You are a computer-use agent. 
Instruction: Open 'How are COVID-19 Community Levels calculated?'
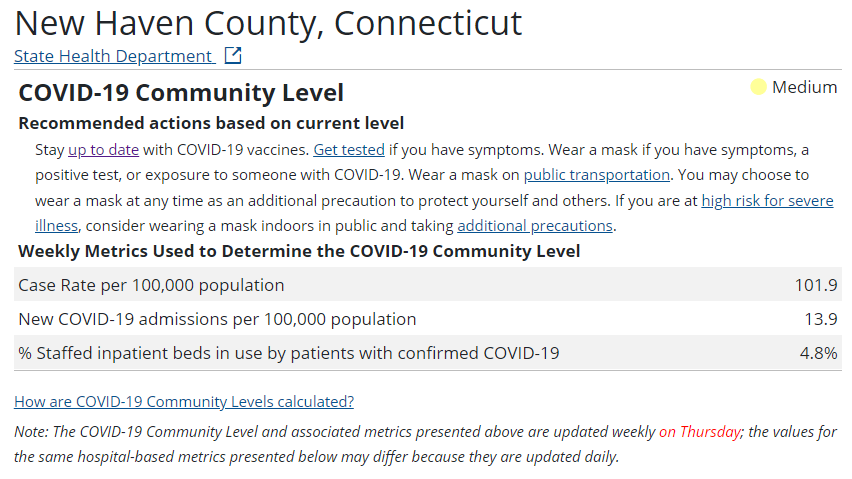tap(184, 401)
